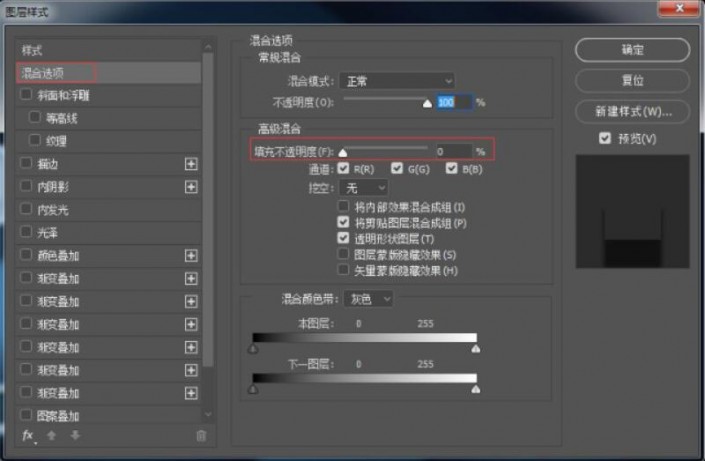Enable the 斜面和浮雕 checkbox
Screen dimensions: 705x461
26,94
